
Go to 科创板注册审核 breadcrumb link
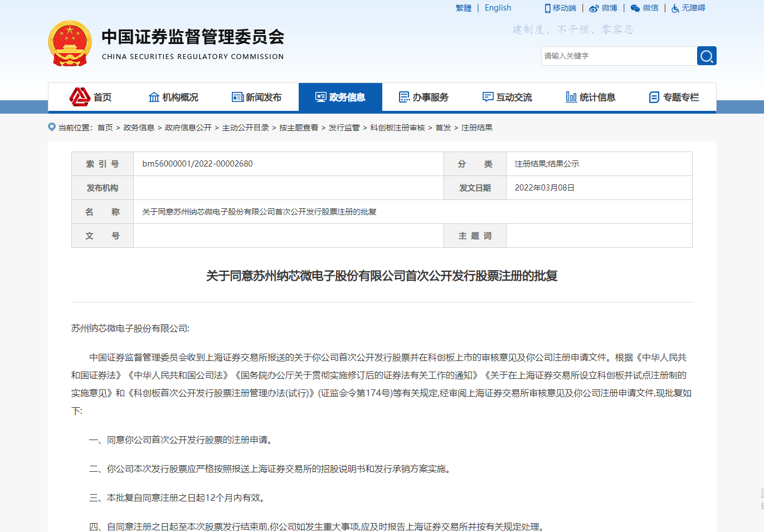coord(397,128)
